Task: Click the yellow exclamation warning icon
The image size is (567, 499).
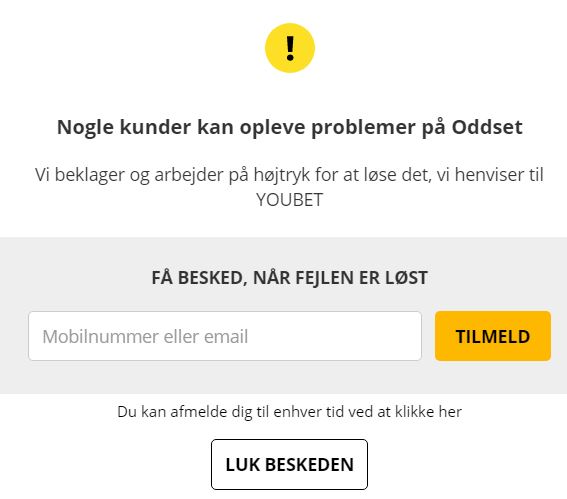Action: [x=290, y=48]
